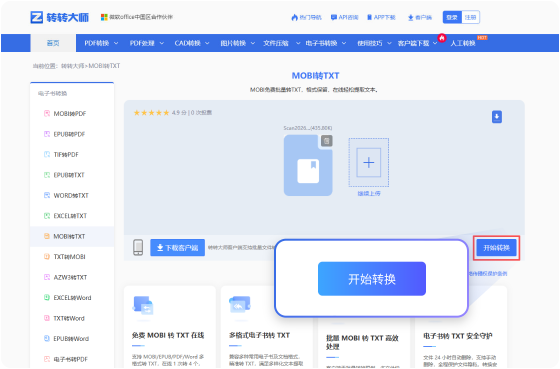Expand the PDF转换 menu
This screenshot has height=369, width=560.
pyautogui.click(x=101, y=43)
